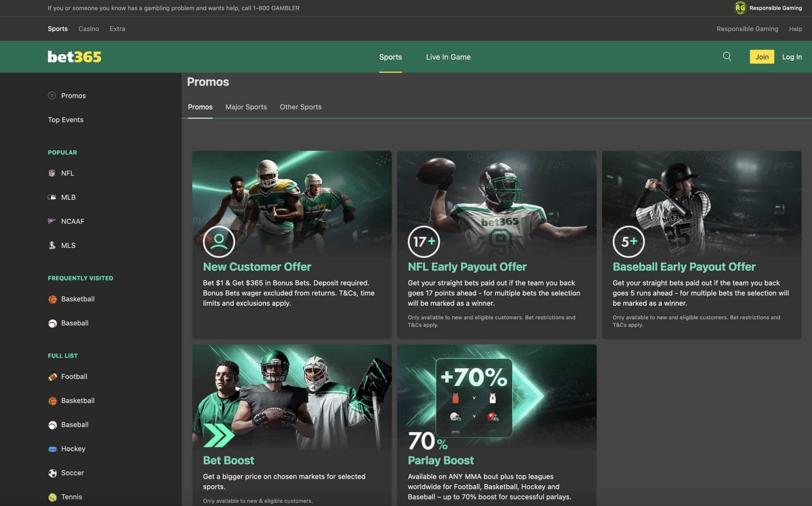Click the Extra menu item
Image resolution: width=812 pixels, height=506 pixels.
(x=117, y=29)
